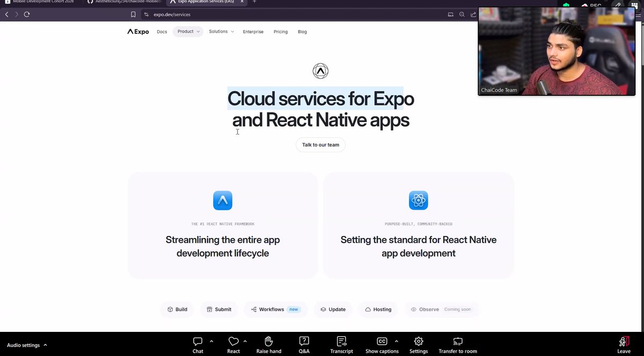Switch to Aestheticsuraj234 GitHub browser tab
The height and width of the screenshot is (356, 644).
coord(123,2)
